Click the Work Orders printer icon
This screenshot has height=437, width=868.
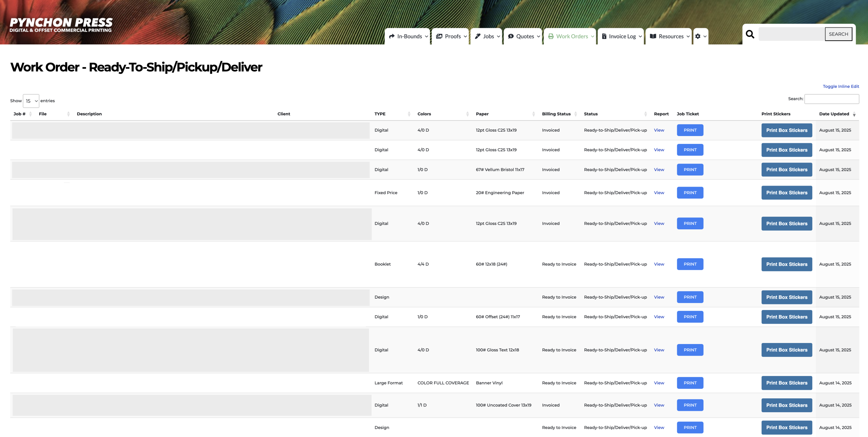pos(551,36)
